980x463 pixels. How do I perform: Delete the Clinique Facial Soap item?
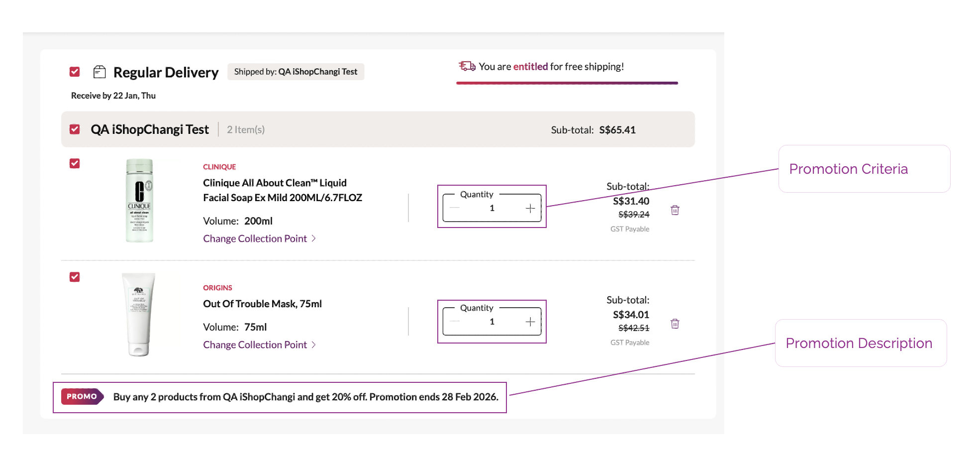tap(675, 210)
